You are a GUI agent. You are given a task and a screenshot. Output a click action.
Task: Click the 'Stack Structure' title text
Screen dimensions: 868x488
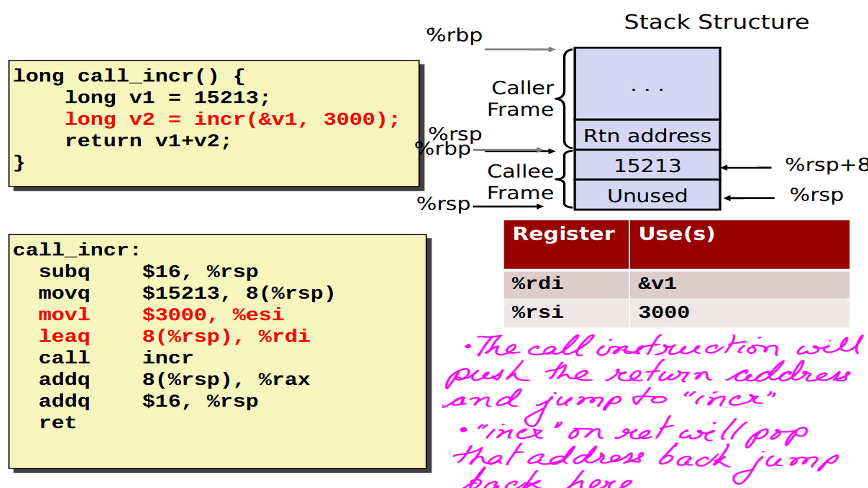[717, 22]
